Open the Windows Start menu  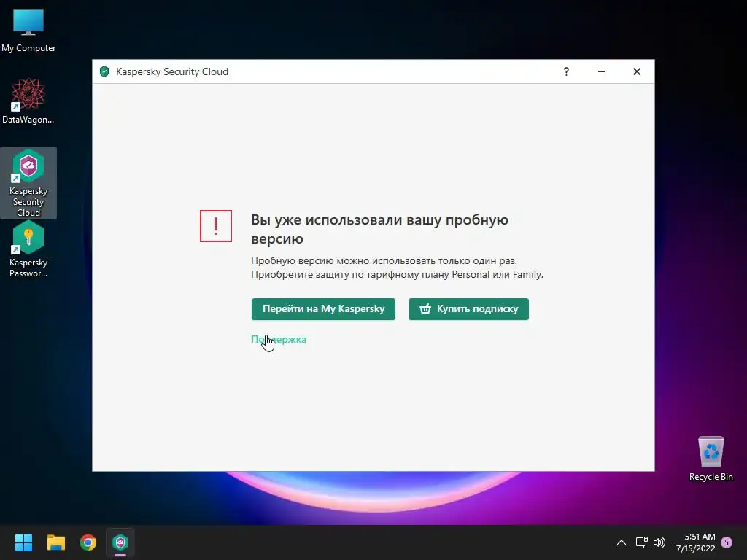point(23,542)
